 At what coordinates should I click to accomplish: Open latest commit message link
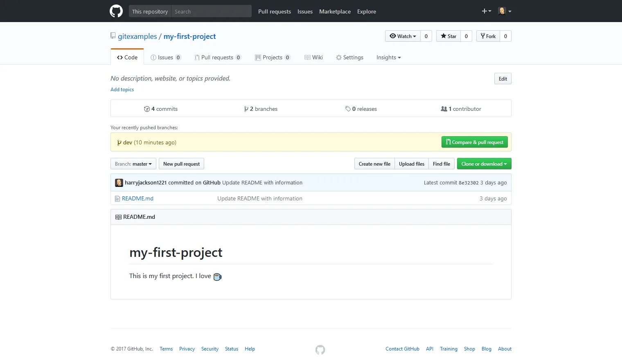[x=262, y=183]
